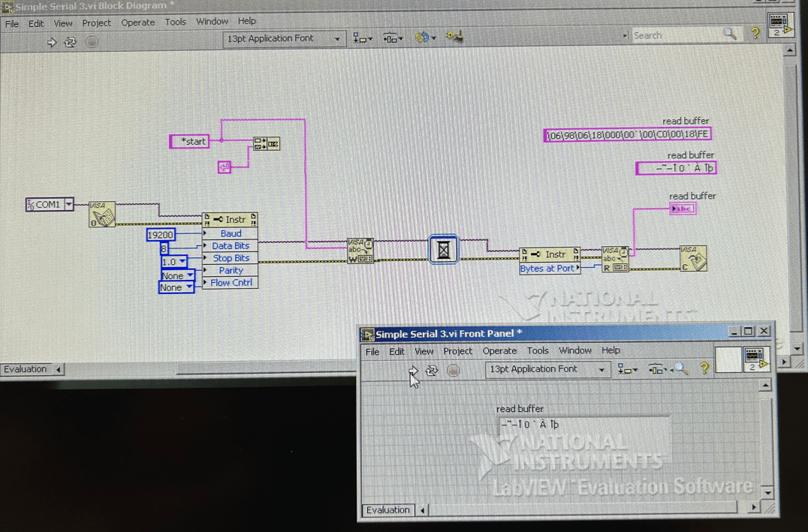Click Evaluation tab in Front Panel
The width and height of the screenshot is (808, 532).
[x=388, y=509]
